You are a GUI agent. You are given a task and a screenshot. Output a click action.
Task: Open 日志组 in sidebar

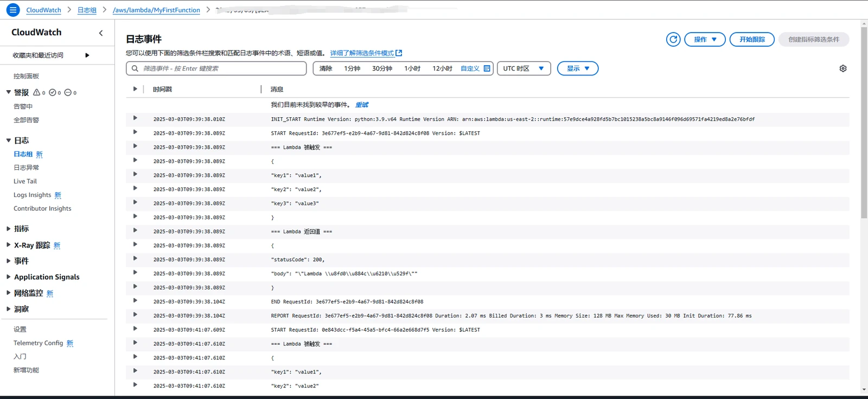coord(23,154)
